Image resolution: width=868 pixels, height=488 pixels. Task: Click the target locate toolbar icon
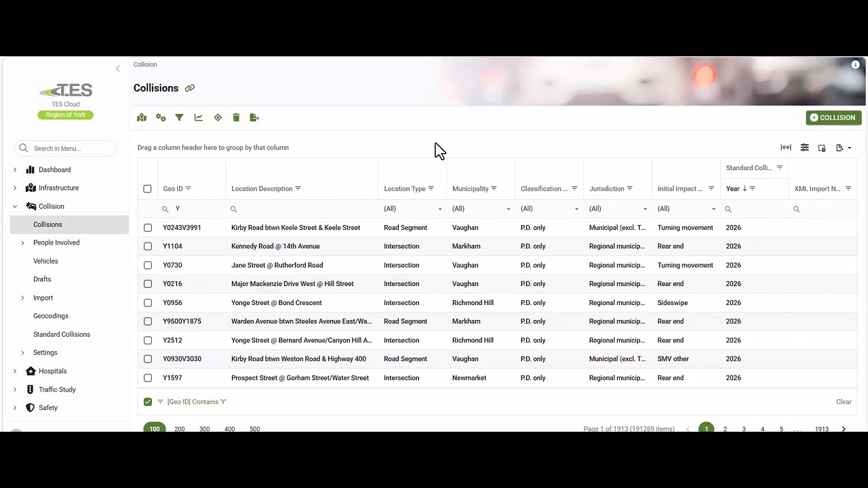pyautogui.click(x=218, y=117)
